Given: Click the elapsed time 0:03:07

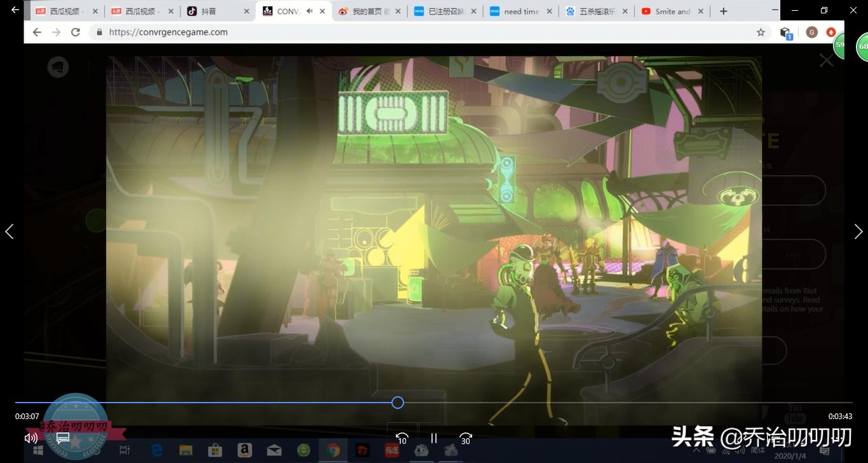Looking at the screenshot, I should 27,417.
